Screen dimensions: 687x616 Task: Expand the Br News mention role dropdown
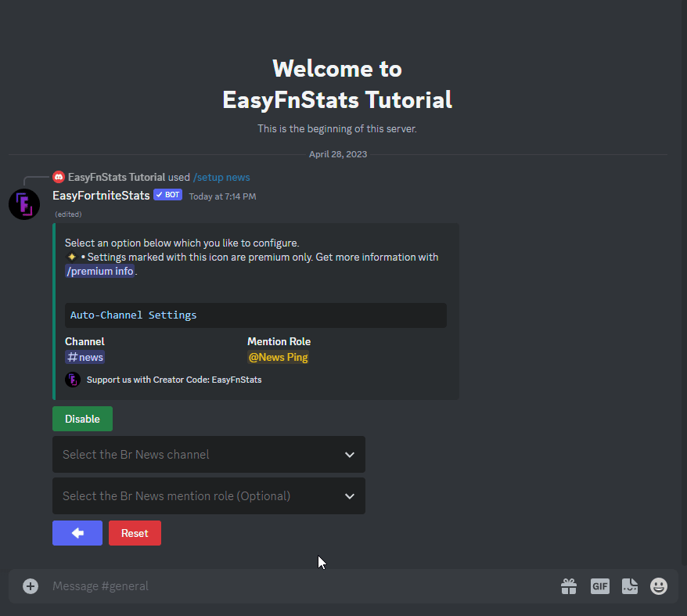(x=200, y=496)
